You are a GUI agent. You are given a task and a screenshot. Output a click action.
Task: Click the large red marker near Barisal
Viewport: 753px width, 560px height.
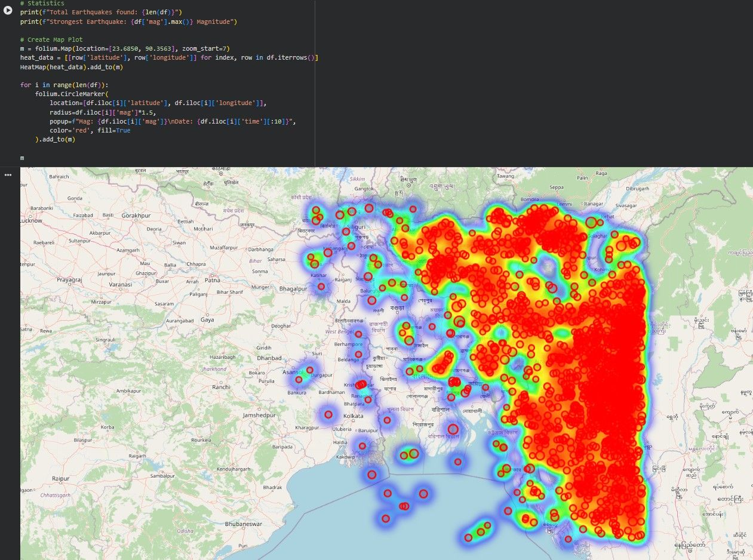tap(452, 429)
